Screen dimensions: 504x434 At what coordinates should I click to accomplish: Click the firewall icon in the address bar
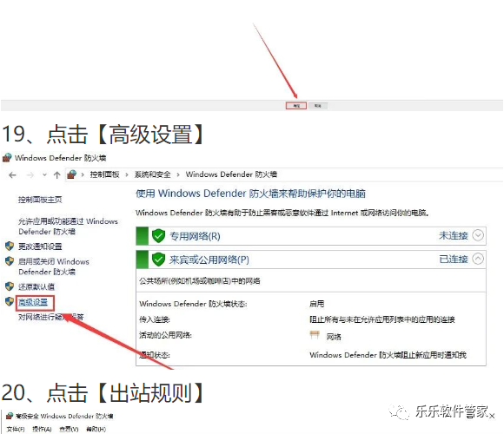[x=71, y=174]
